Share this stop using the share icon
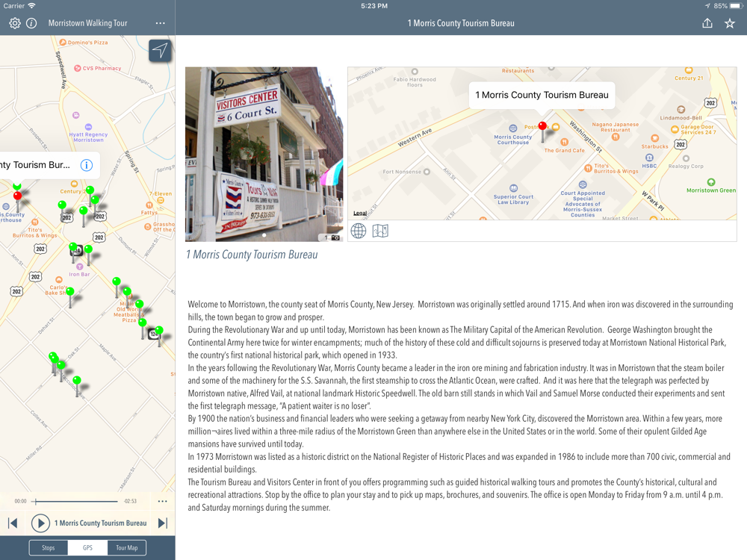This screenshot has height=560, width=747. click(707, 23)
